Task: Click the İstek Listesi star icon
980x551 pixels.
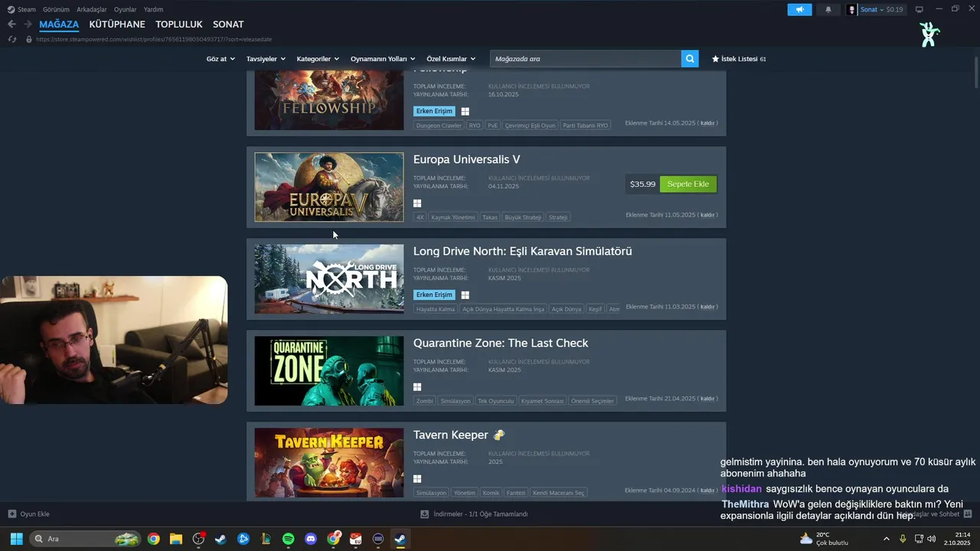Action: [715, 59]
